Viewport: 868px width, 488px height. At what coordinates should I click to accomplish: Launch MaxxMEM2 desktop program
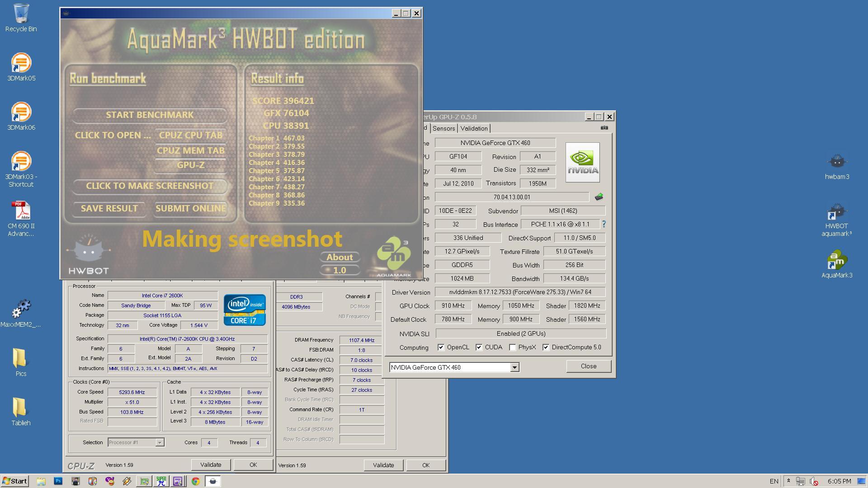[21, 313]
